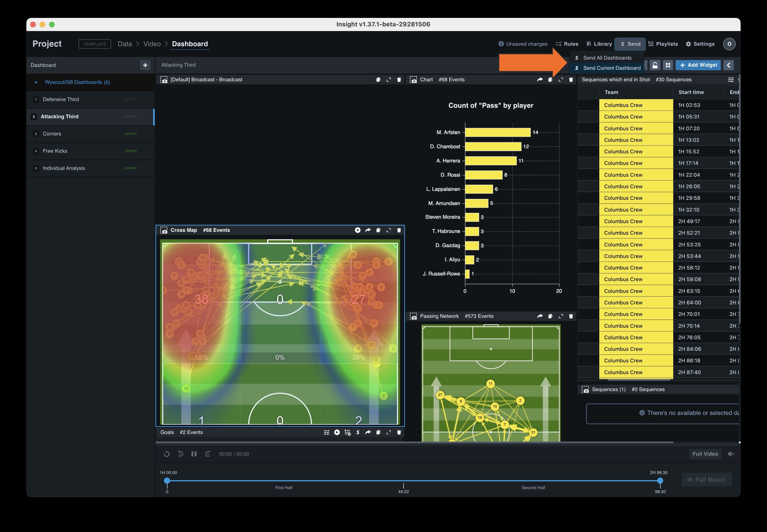This screenshot has height=532, width=767.
Task: Jump back 5 seconds in video
Action: [180, 454]
